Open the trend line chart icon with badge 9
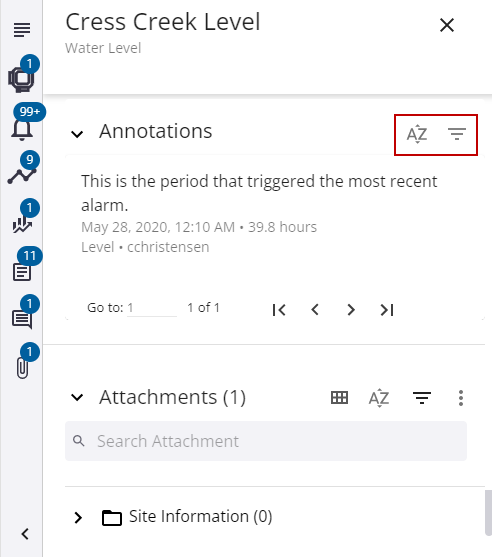This screenshot has width=492, height=557. tap(22, 176)
